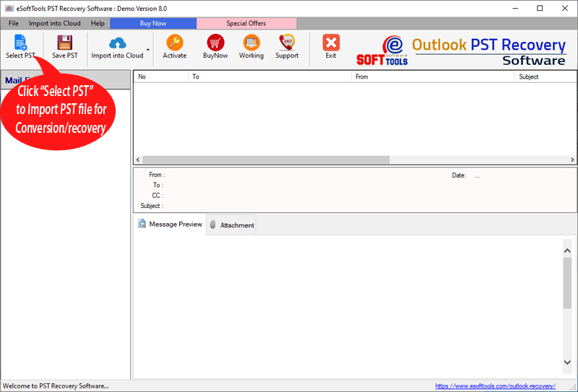578x392 pixels.
Task: Click the mail list left scroll arrow
Action: tap(138, 160)
